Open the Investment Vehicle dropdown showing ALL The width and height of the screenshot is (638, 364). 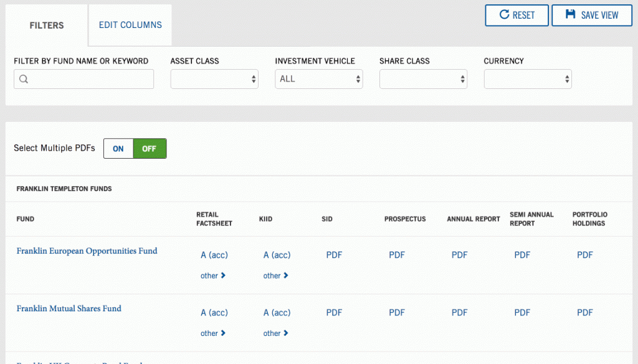pyautogui.click(x=319, y=79)
